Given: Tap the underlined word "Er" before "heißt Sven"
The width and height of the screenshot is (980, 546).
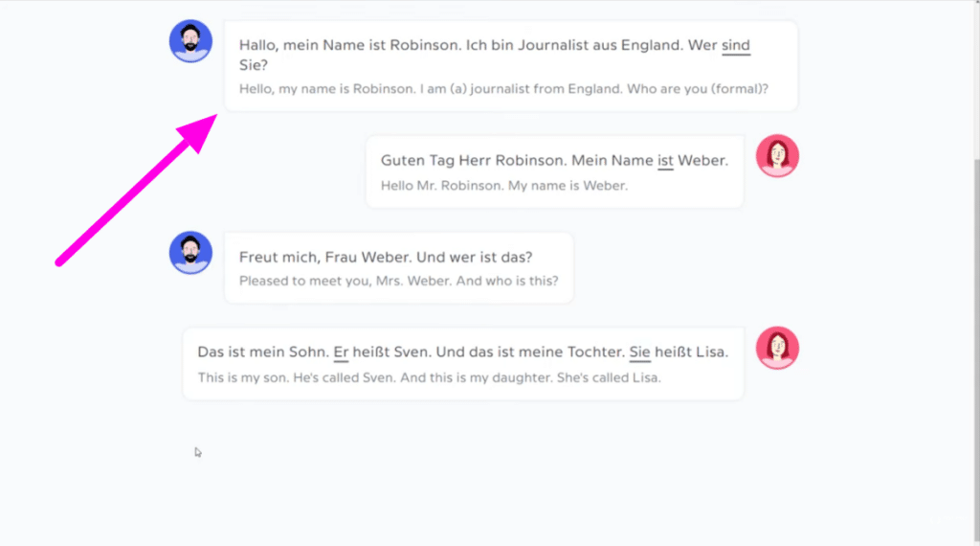Looking at the screenshot, I should tap(341, 352).
